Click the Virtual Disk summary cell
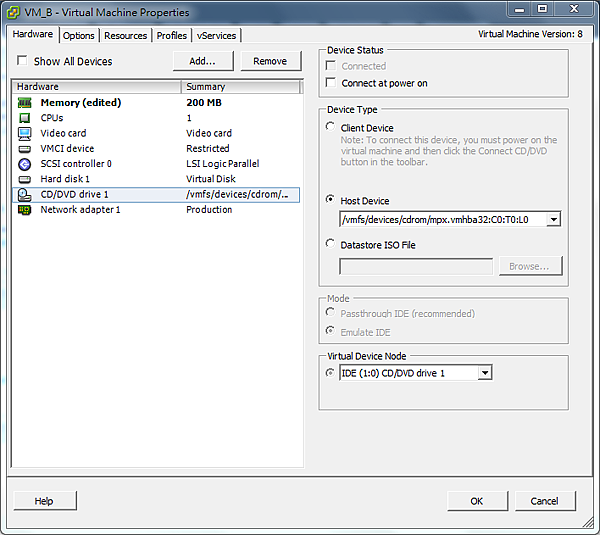 click(211, 179)
